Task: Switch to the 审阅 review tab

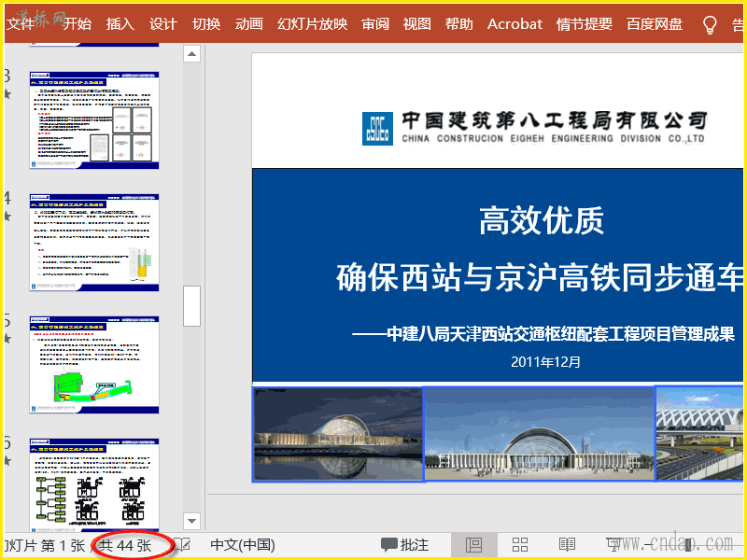Action: [x=375, y=24]
